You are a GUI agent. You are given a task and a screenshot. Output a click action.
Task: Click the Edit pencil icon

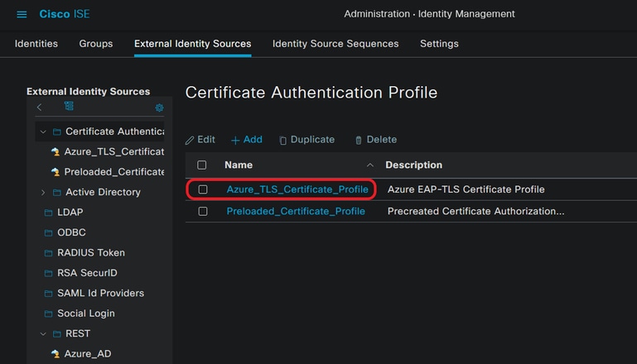(x=191, y=141)
